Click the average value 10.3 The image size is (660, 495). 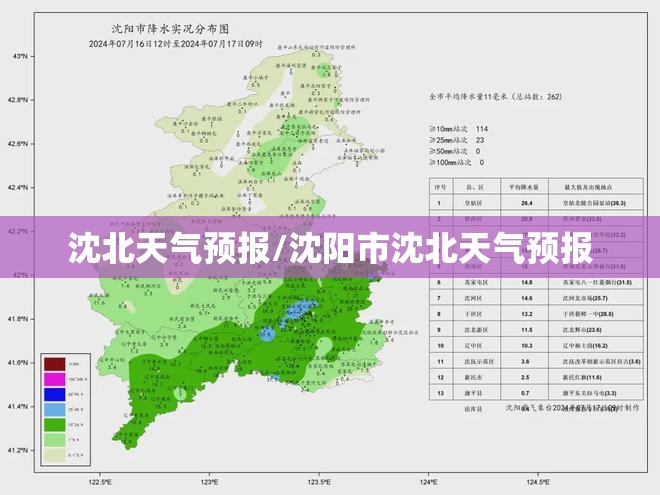point(527,346)
